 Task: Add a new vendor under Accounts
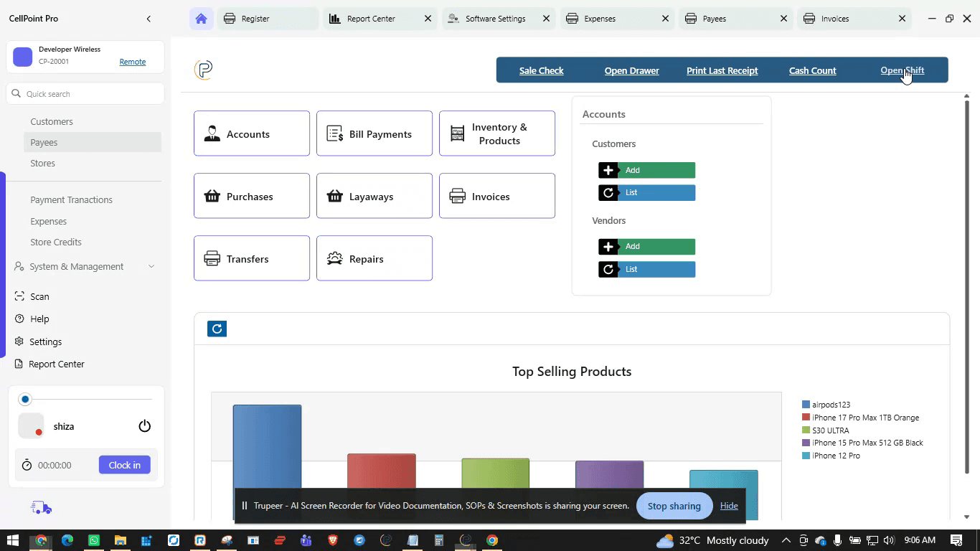point(647,246)
